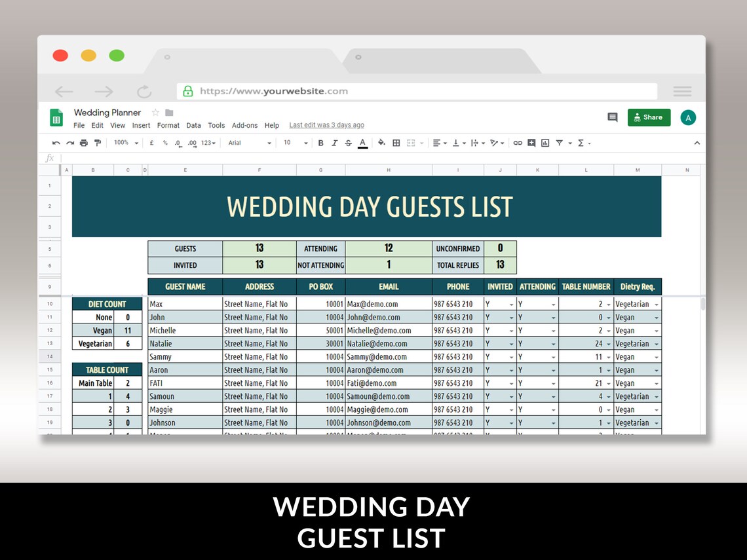Click the green Share button
747x560 pixels.
point(649,117)
